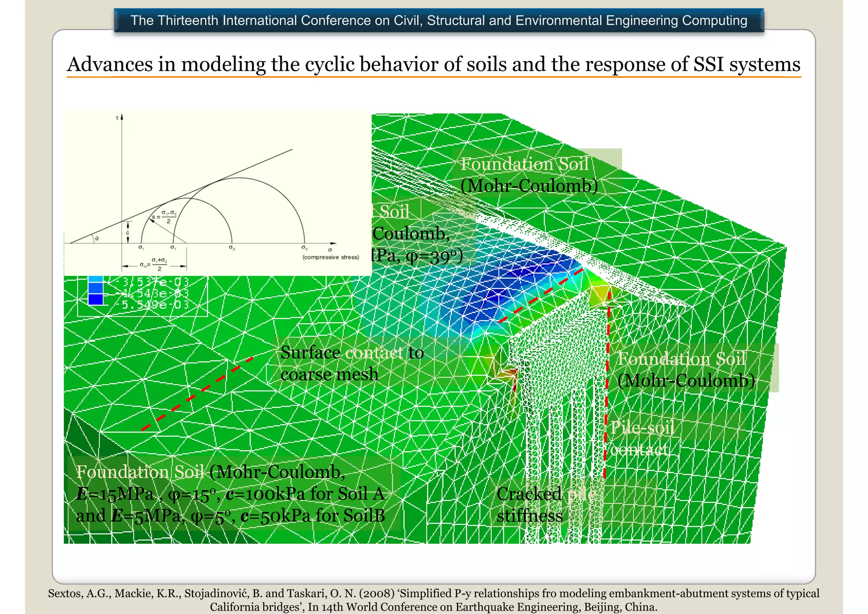Screen dimensions: 868x614
Task: Click the 'California bridges' citation second line
Action: coord(434,607)
